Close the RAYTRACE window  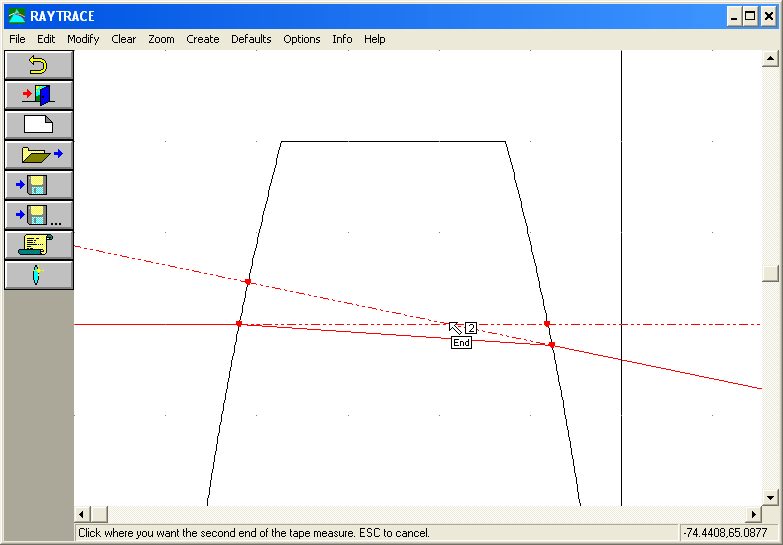point(768,16)
